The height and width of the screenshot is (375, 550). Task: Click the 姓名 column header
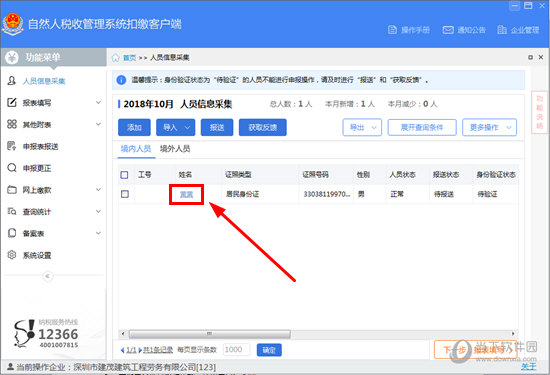pyautogui.click(x=185, y=175)
